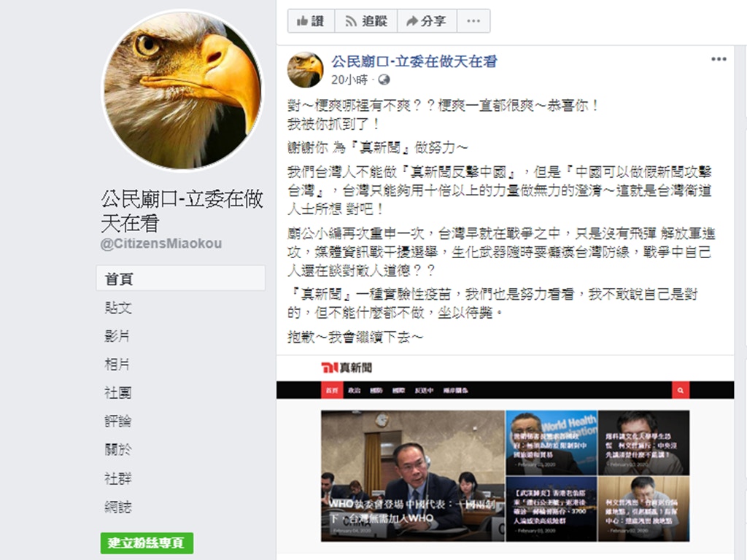View the large eagle profile picture
This screenshot has width=747, height=560.
click(x=183, y=90)
